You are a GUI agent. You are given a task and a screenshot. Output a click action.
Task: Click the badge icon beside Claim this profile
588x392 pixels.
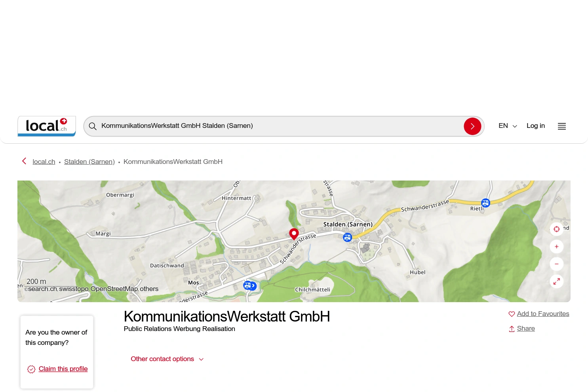31,369
